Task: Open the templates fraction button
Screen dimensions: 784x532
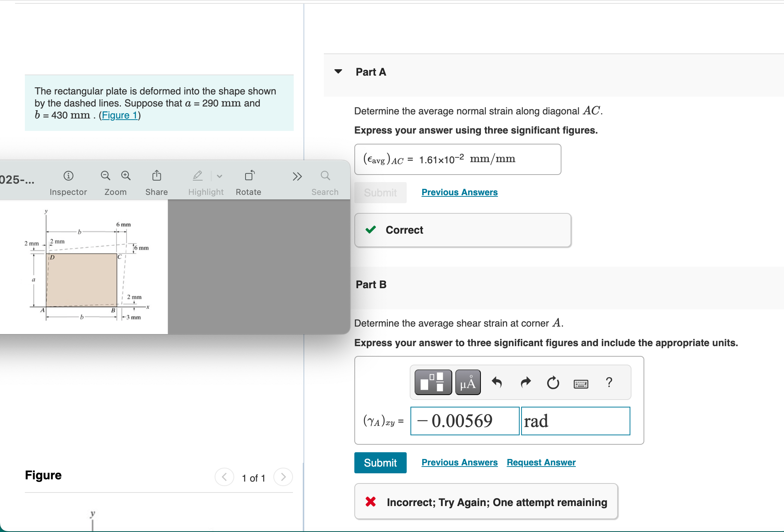Action: point(433,382)
